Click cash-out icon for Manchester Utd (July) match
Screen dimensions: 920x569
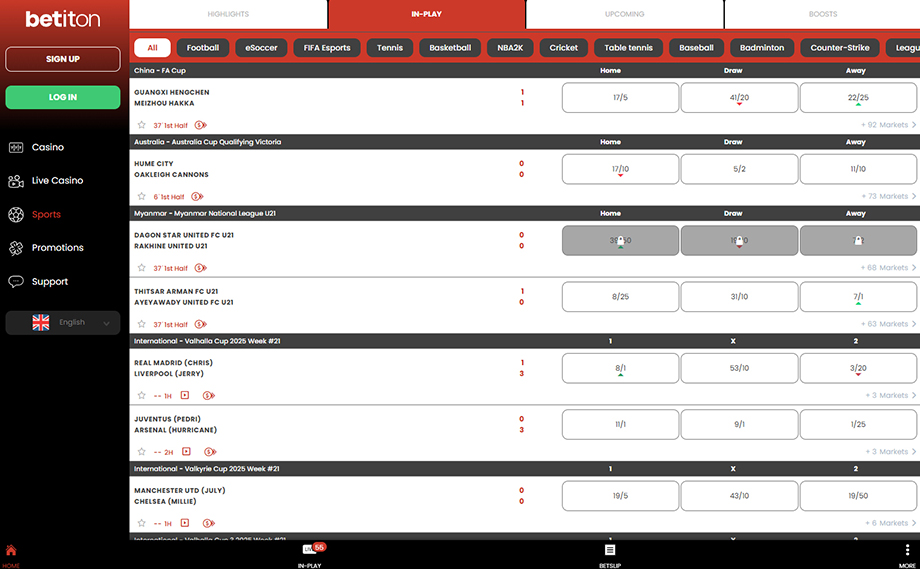[x=209, y=523]
